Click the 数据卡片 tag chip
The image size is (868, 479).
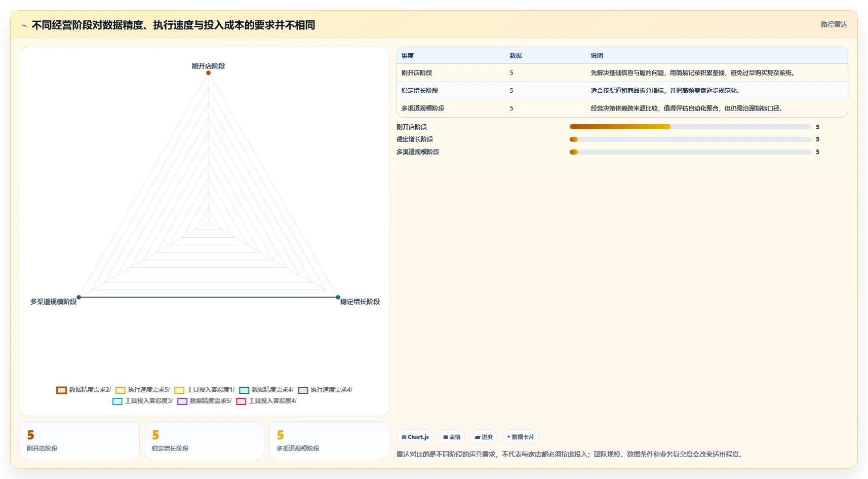[521, 437]
